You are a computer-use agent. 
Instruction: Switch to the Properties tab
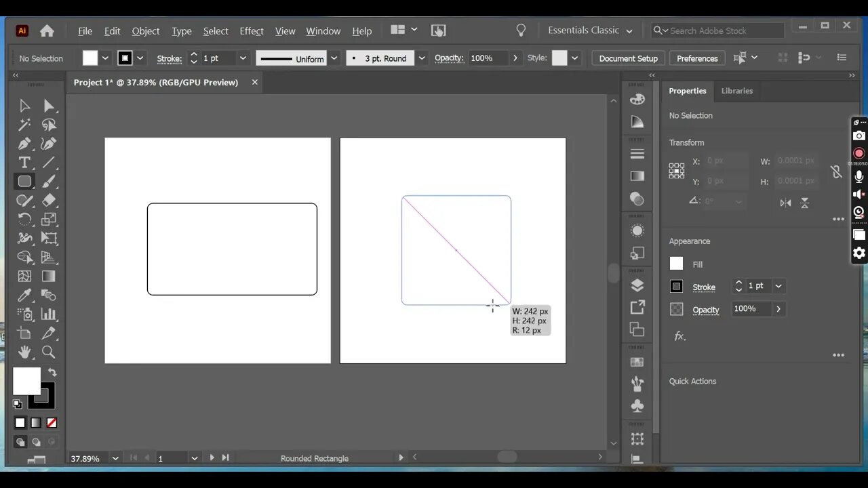click(688, 91)
